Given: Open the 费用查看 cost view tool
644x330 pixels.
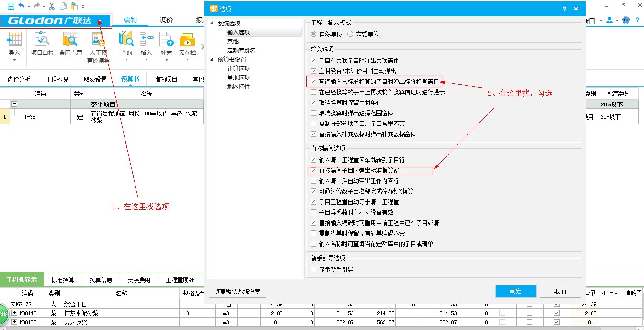Looking at the screenshot, I should point(71,44).
